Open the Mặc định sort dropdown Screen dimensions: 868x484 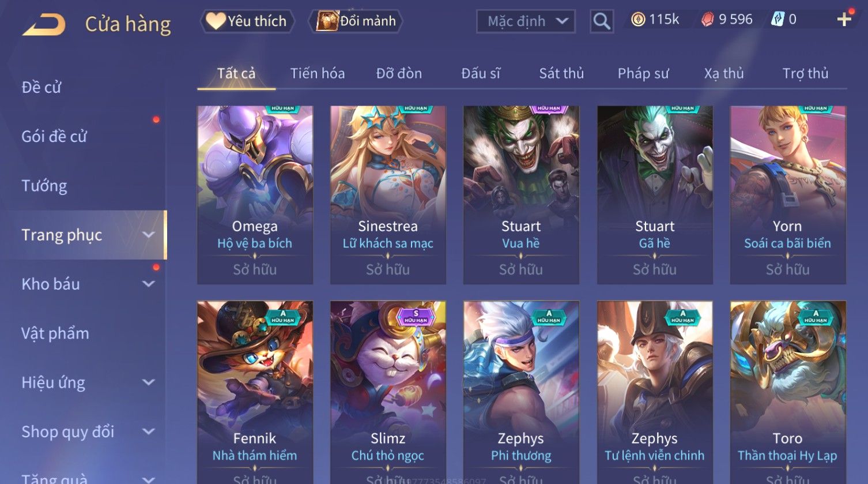coord(526,21)
